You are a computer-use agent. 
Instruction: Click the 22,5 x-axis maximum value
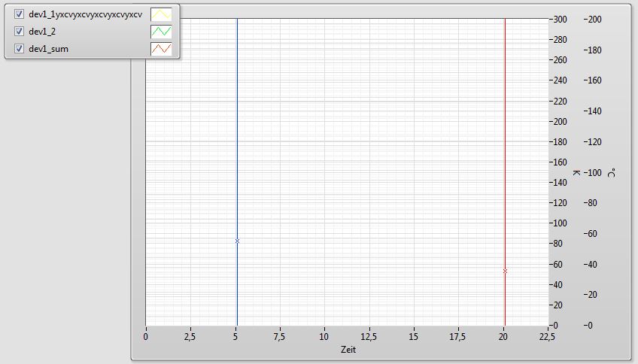547,337
